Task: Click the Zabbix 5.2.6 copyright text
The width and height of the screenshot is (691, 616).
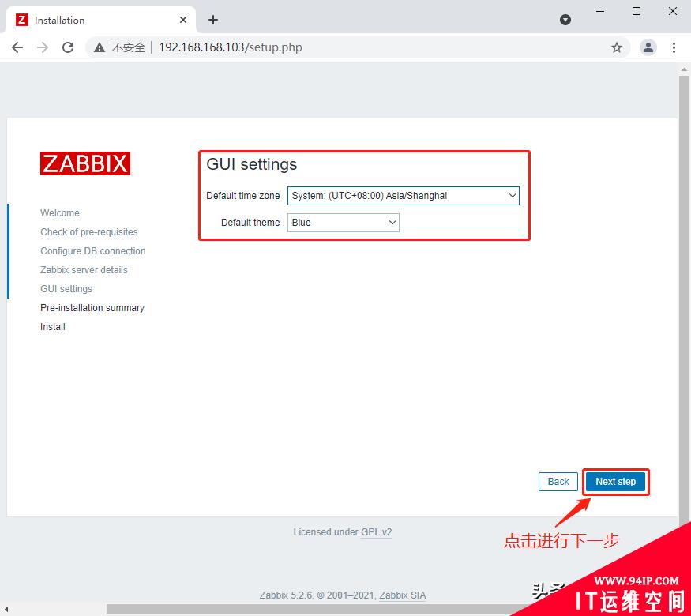Action: pos(343,595)
